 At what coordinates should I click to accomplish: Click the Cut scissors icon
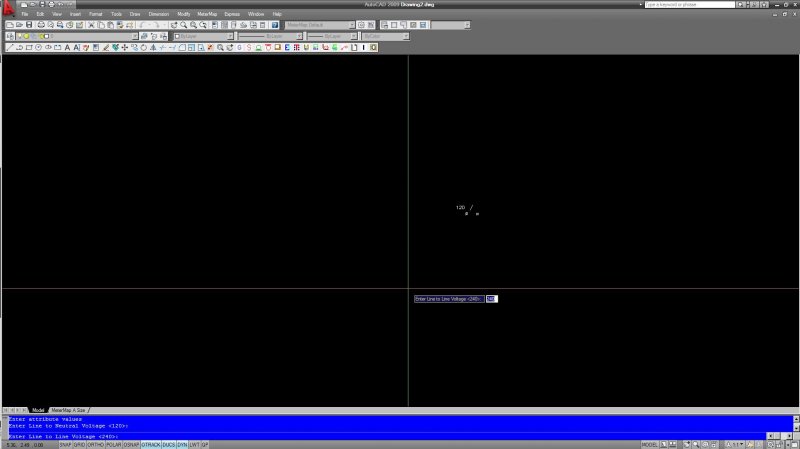click(91, 25)
